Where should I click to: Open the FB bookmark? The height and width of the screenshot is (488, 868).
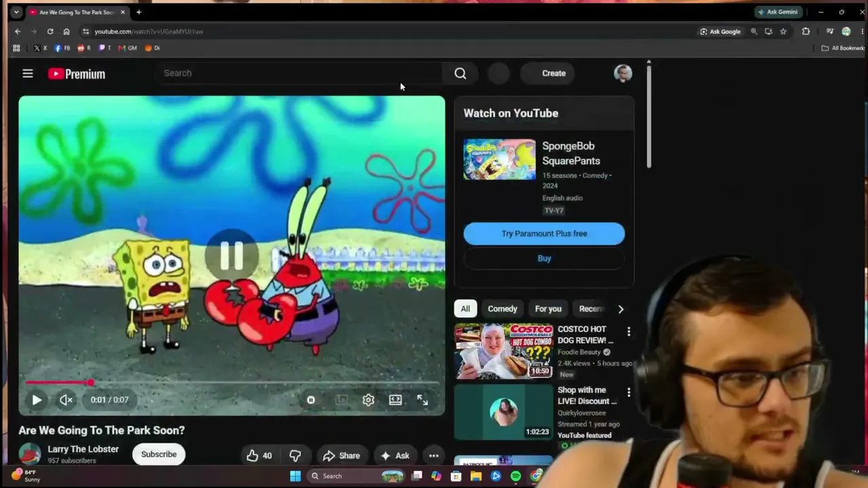point(62,48)
